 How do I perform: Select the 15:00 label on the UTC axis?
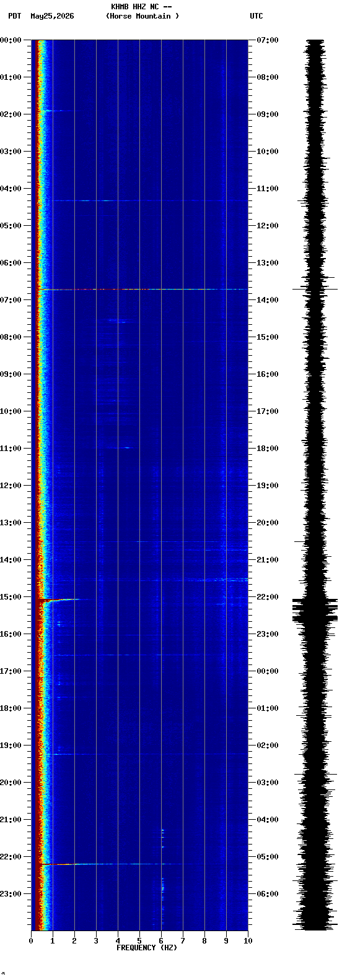point(268,337)
